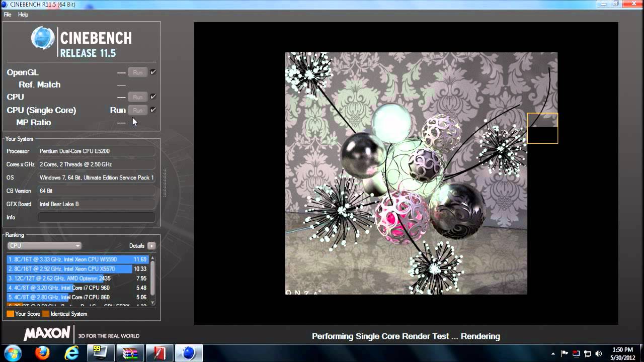The width and height of the screenshot is (644, 362).
Task: Click the MP Ratio label
Action: pos(34,122)
